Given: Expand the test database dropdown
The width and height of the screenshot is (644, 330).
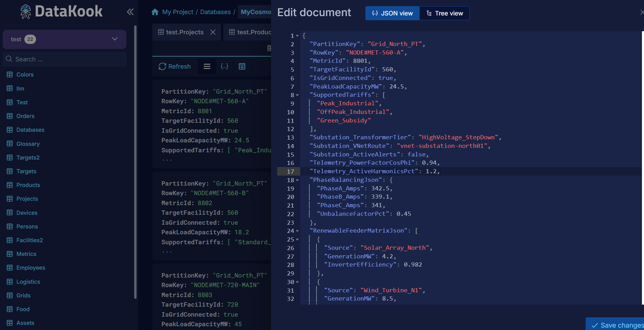Looking at the screenshot, I should [x=115, y=39].
